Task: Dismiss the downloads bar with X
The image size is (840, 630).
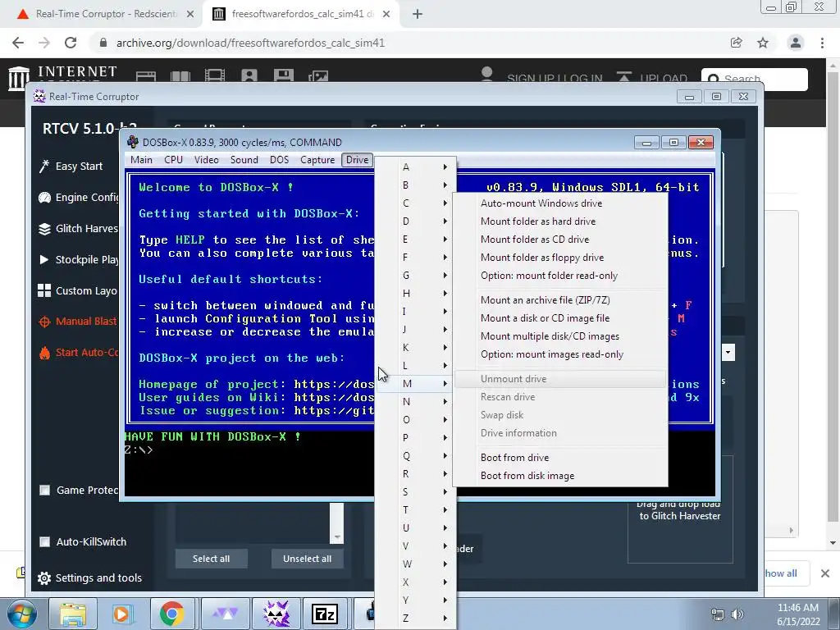Action: point(825,573)
